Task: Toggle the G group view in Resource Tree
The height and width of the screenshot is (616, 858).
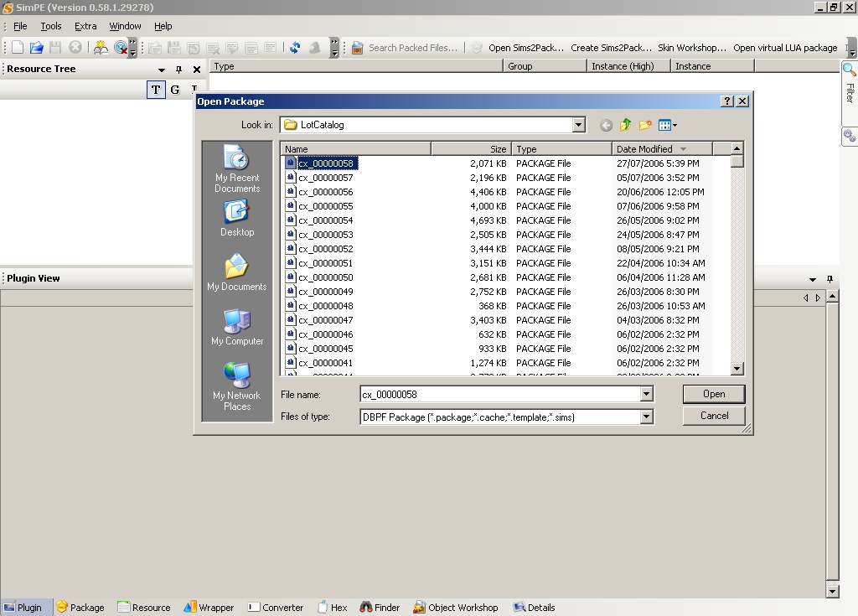Action: (x=175, y=90)
